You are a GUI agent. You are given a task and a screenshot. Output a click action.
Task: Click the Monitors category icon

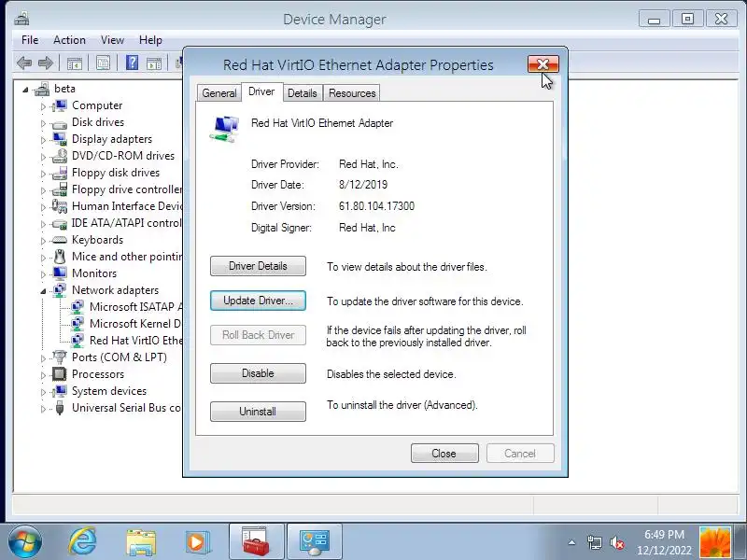[x=60, y=273]
